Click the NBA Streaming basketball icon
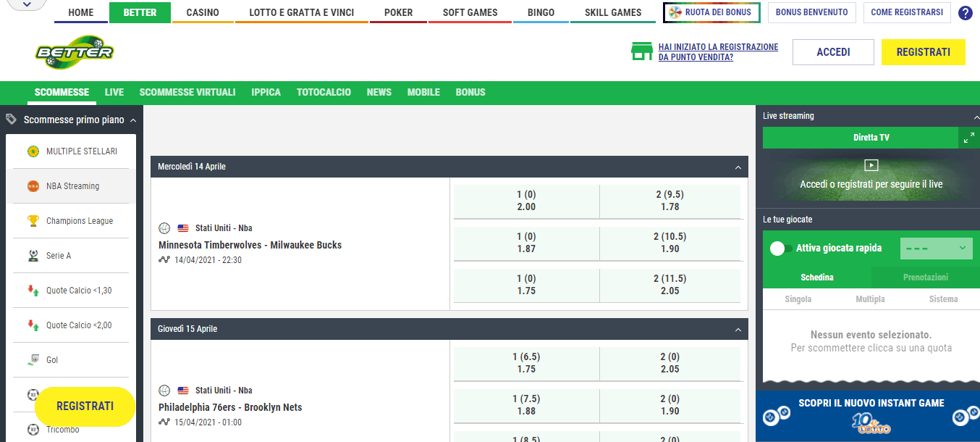 pos(33,186)
